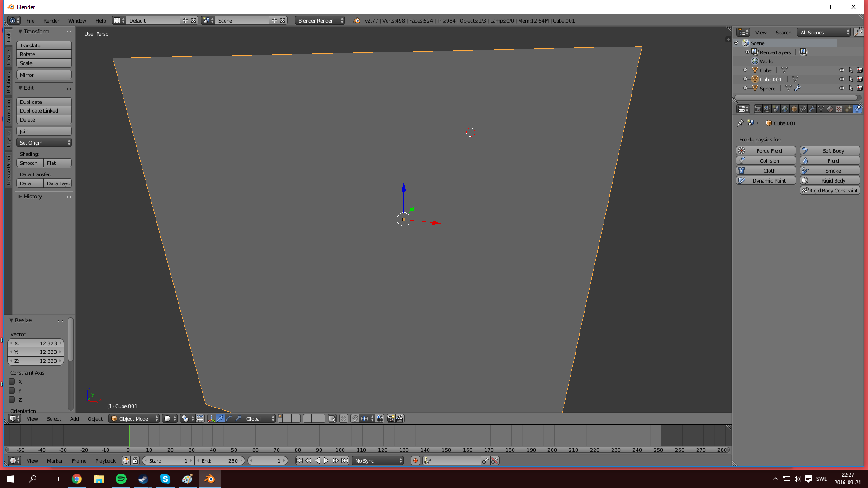Viewport: 868px width, 488px height.
Task: Click the End frame field
Action: 220,461
